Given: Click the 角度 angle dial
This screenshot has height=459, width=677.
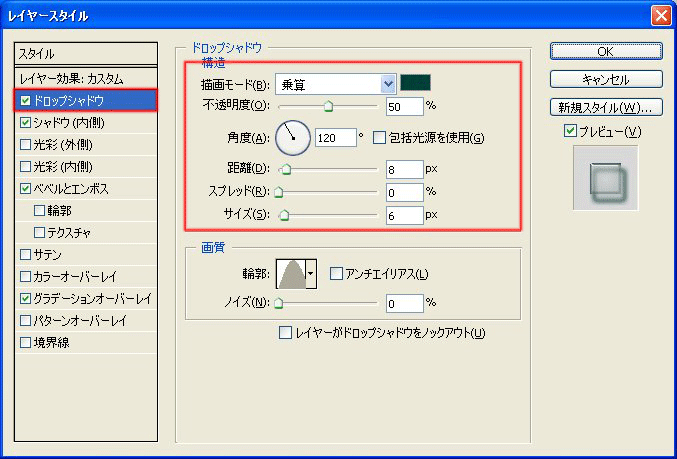Looking at the screenshot, I should point(293,138).
